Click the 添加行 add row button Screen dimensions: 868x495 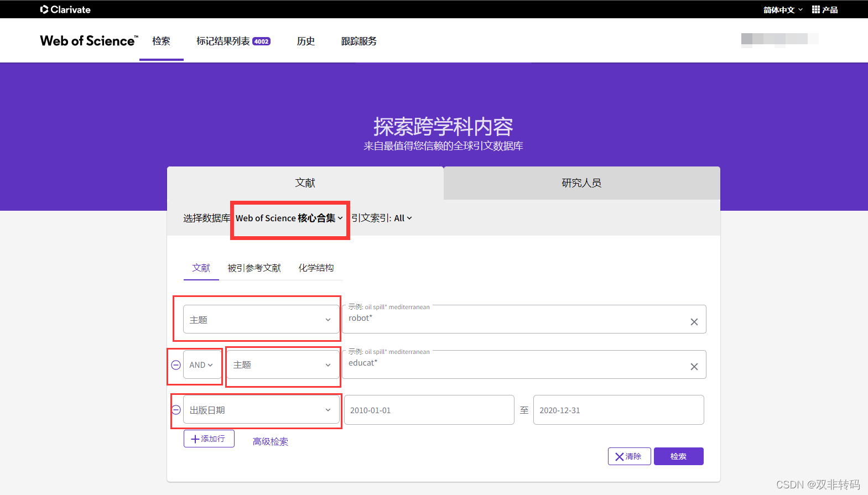click(x=209, y=439)
